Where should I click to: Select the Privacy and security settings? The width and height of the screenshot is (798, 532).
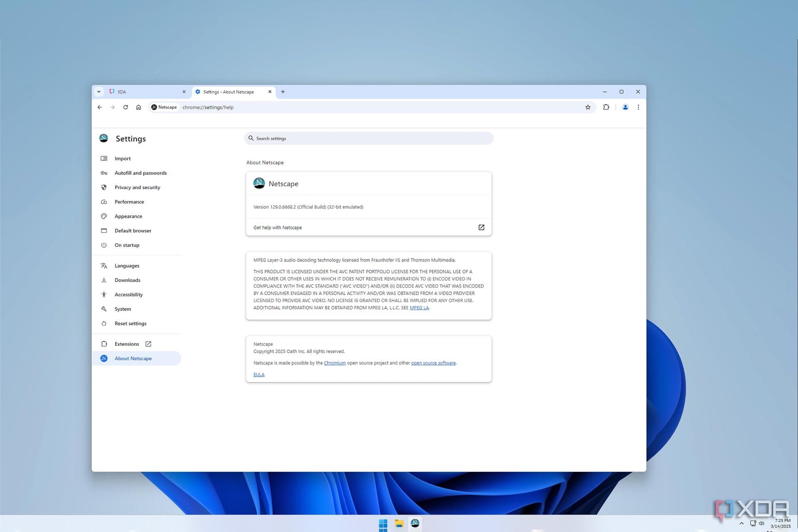[137, 187]
